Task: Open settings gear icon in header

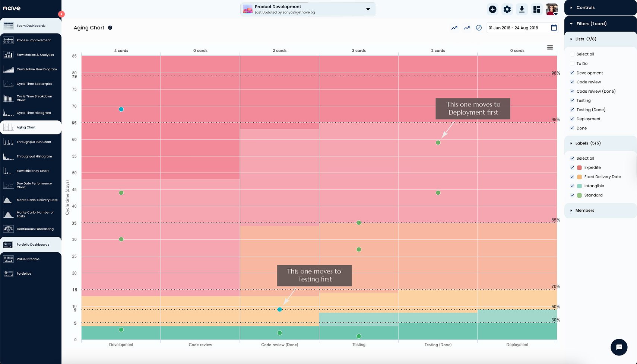Action: 507,9
